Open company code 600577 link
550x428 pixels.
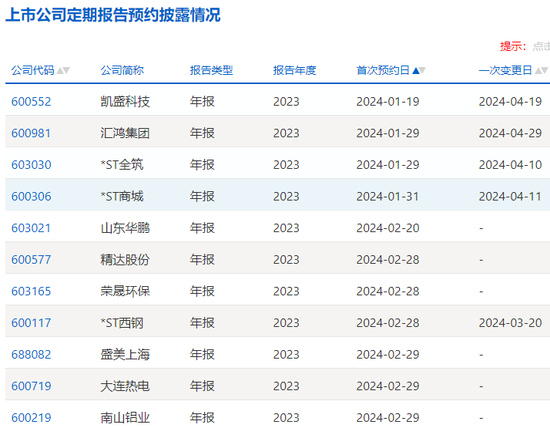coord(31,260)
